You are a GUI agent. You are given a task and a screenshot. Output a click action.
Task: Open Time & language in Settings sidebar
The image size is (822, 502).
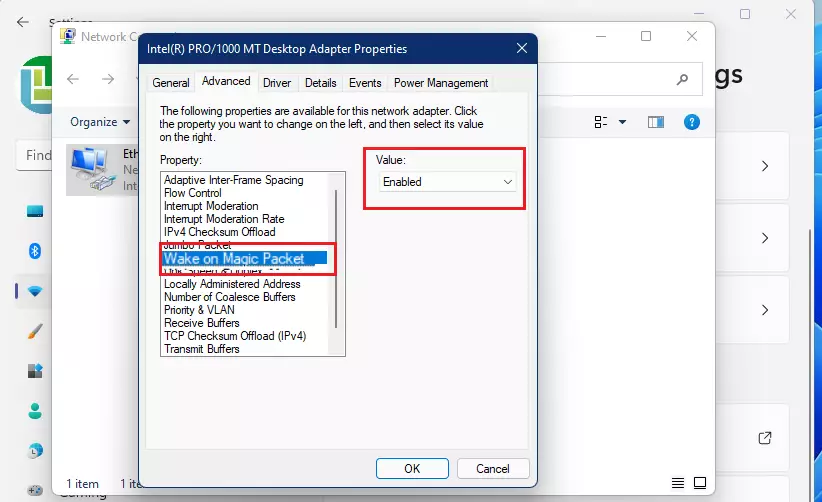pyautogui.click(x=35, y=451)
